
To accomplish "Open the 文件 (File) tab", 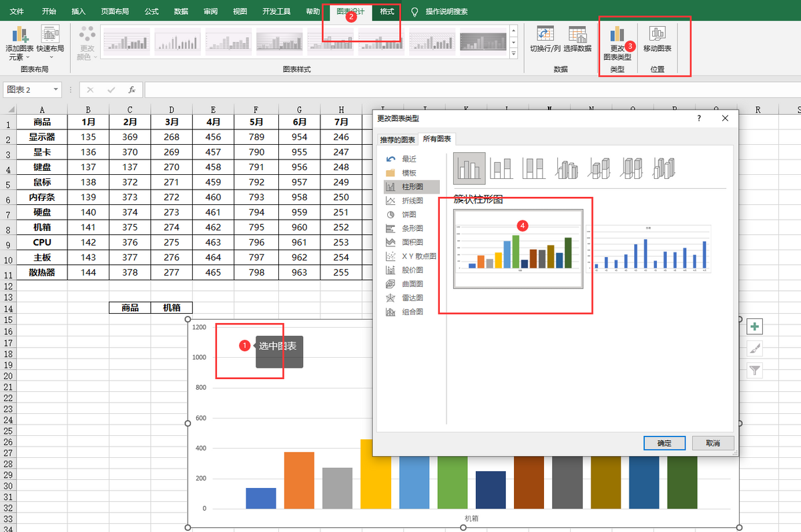I will [x=17, y=12].
